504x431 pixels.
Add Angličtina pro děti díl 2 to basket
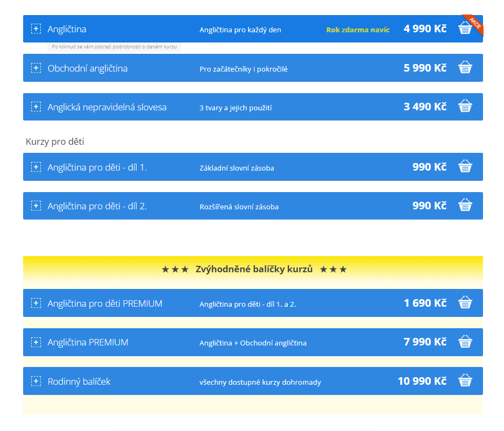click(x=465, y=206)
